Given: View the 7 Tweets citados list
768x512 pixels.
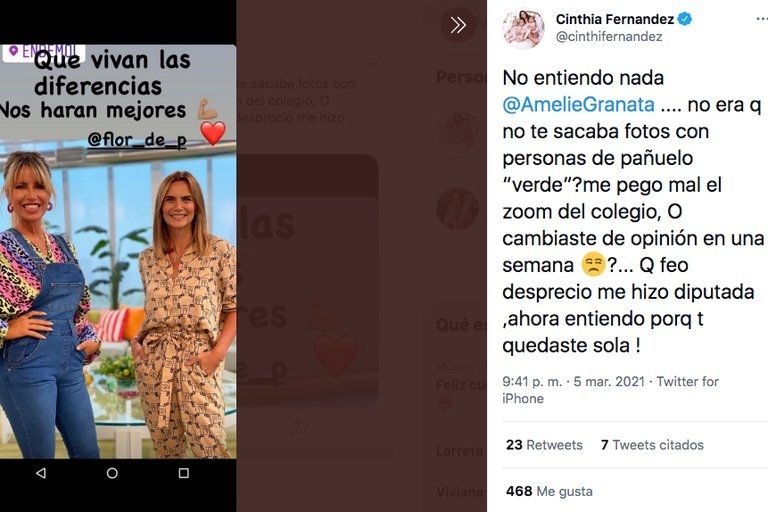Looking at the screenshot, I should (x=652, y=445).
